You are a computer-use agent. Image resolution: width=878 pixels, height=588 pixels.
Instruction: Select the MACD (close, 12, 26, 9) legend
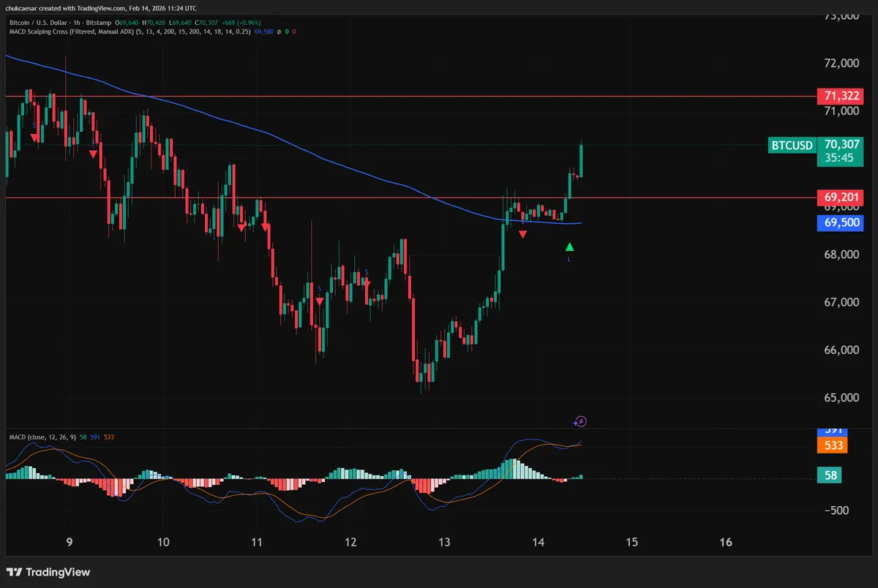(41, 437)
